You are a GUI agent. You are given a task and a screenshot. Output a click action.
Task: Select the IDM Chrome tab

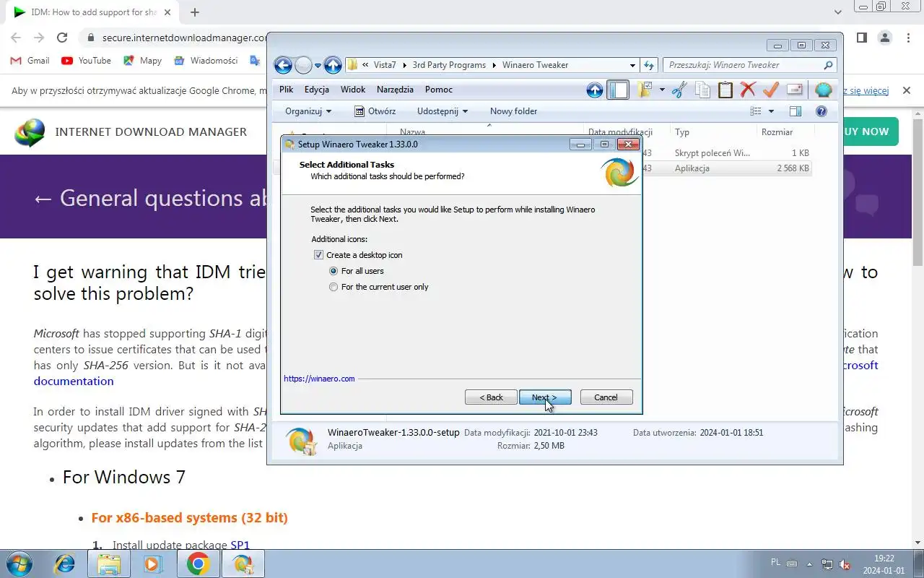[x=91, y=12]
